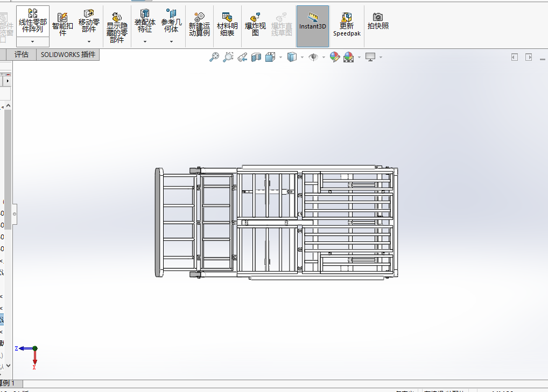Switch to the SOLIDWORKS 插件 tab
This screenshot has width=548, height=392.
pyautogui.click(x=68, y=54)
